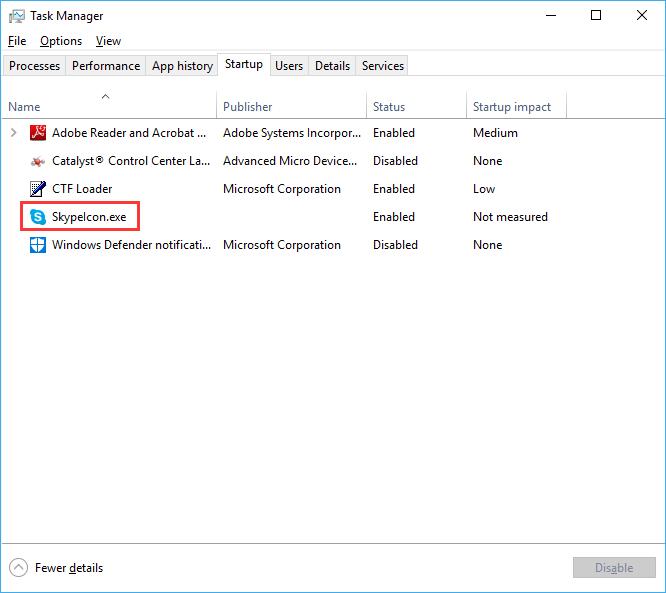Click CTF Loader's Microsoft Corporation publisher
The width and height of the screenshot is (666, 593).
click(x=282, y=189)
